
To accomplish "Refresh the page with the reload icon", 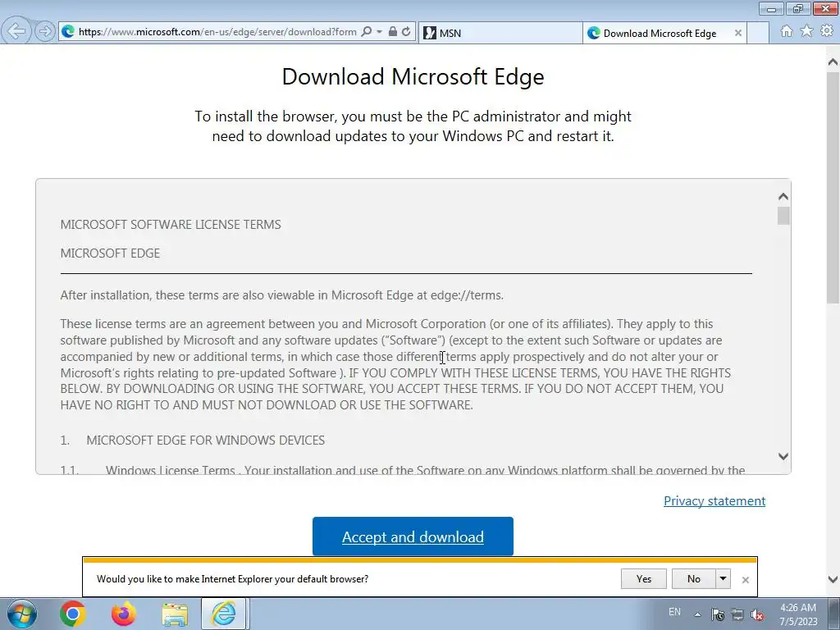I will pyautogui.click(x=407, y=32).
